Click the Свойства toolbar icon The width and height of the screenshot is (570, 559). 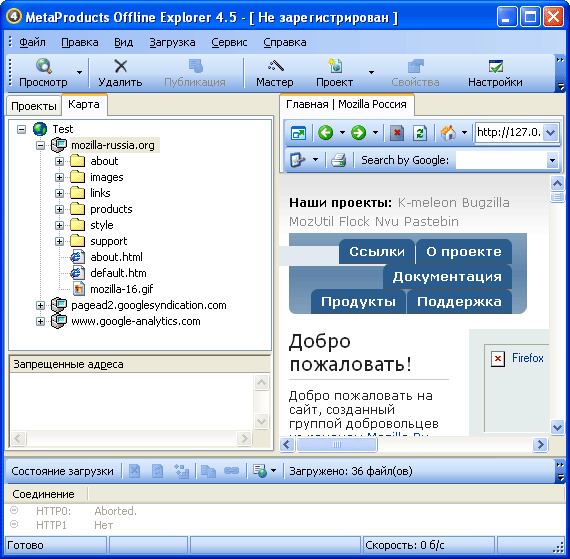coord(416,66)
